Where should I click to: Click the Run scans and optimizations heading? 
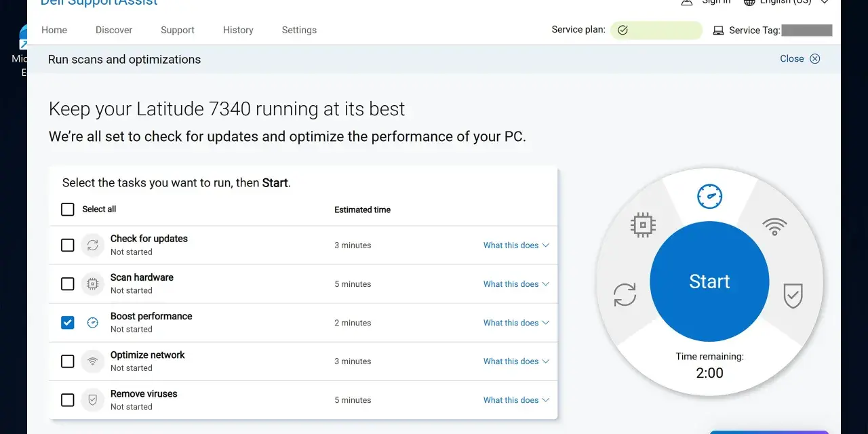click(x=124, y=60)
